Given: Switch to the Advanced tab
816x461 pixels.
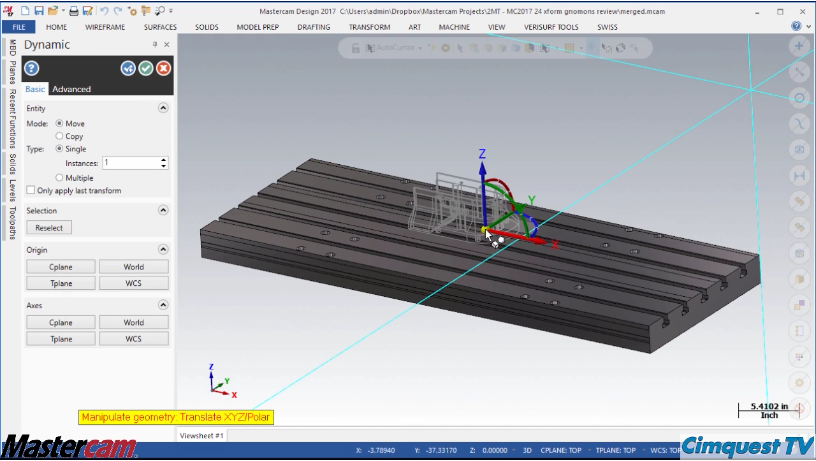Looking at the screenshot, I should (71, 89).
